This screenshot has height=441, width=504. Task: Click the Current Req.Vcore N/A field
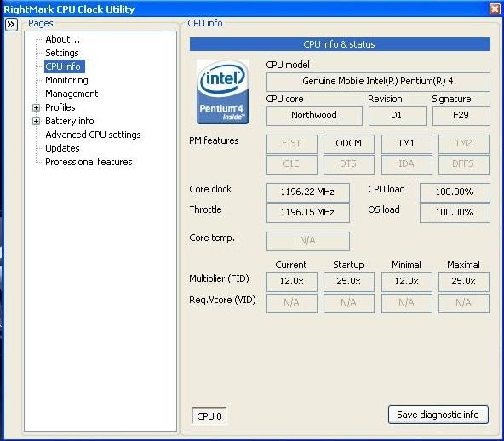coord(291,303)
